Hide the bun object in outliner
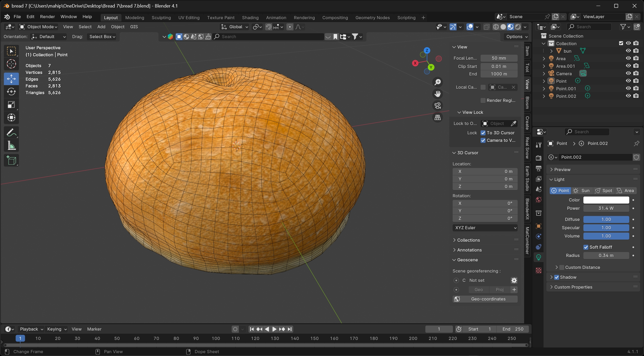Image resolution: width=644 pixels, height=356 pixels. point(628,51)
